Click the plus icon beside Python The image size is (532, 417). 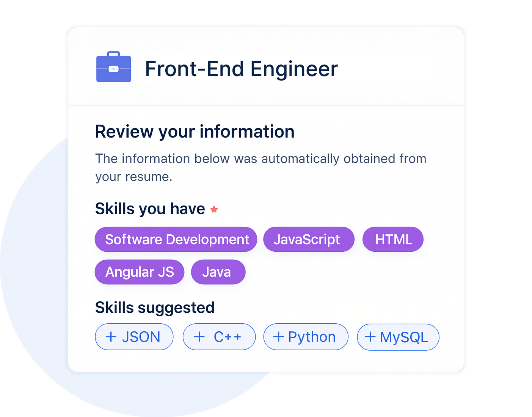278,337
